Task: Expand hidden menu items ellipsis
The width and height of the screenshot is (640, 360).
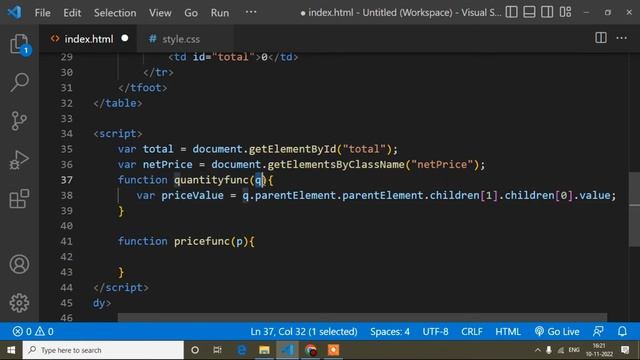Action: (251, 12)
